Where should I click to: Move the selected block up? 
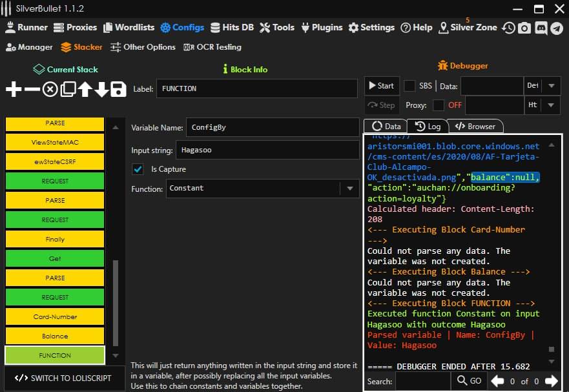tap(85, 89)
